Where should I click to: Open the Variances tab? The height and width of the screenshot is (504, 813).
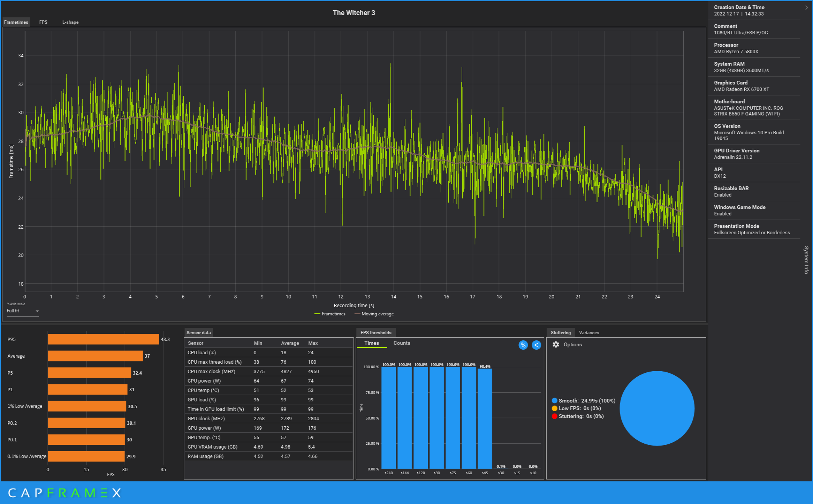tap(589, 333)
